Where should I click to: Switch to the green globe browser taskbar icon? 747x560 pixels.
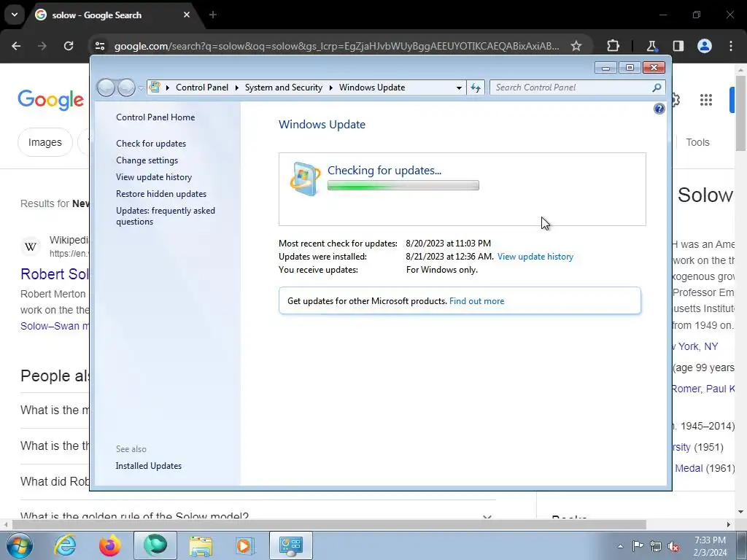(x=155, y=545)
